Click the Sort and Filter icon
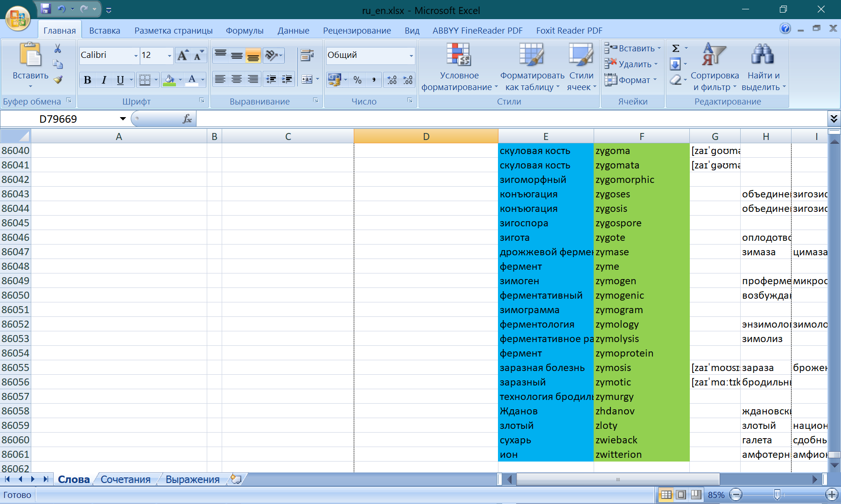 pyautogui.click(x=714, y=55)
